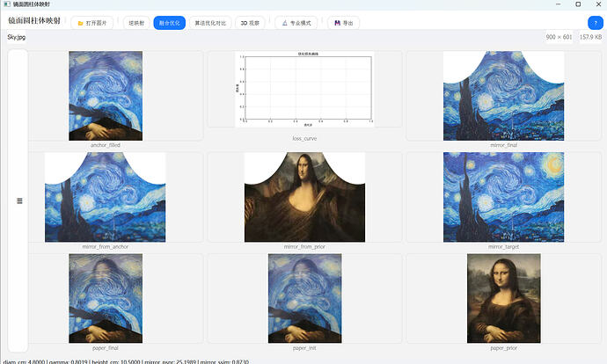This screenshot has height=364, width=607.
Task: Open the loss_curve chart thumbnail
Action: [x=304, y=89]
